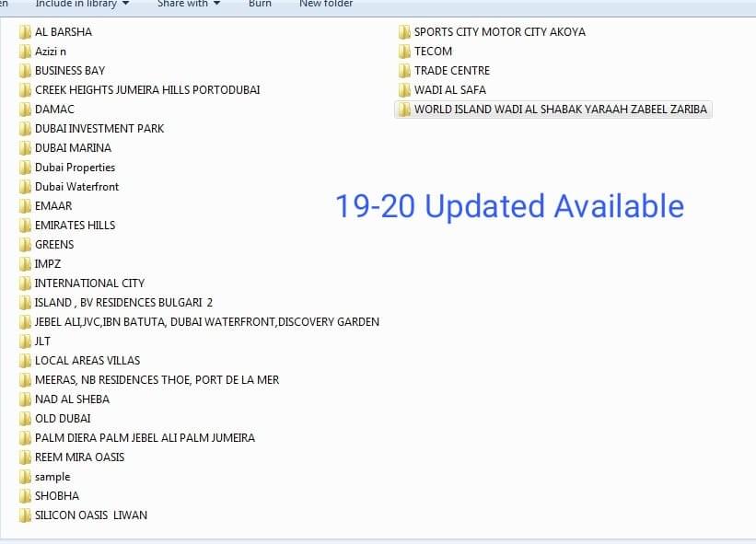Screen dimensions: 756x544
Task: Click the AL BARSHA folder icon
Action: 25,32
